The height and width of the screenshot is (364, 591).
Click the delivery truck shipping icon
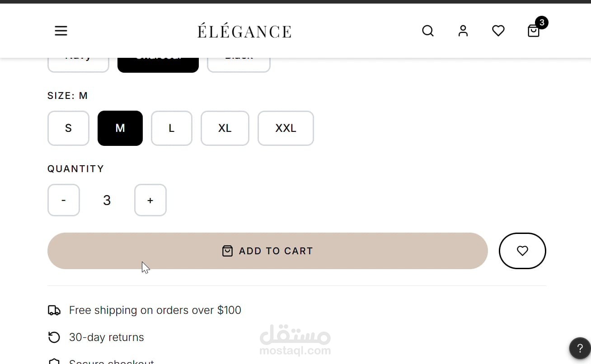[x=54, y=310]
